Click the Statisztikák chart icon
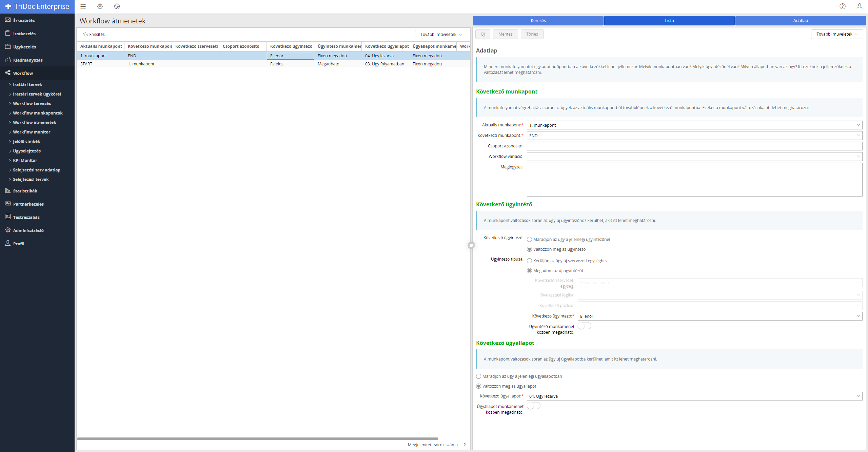Image resolution: width=868 pixels, height=452 pixels. pos(8,190)
